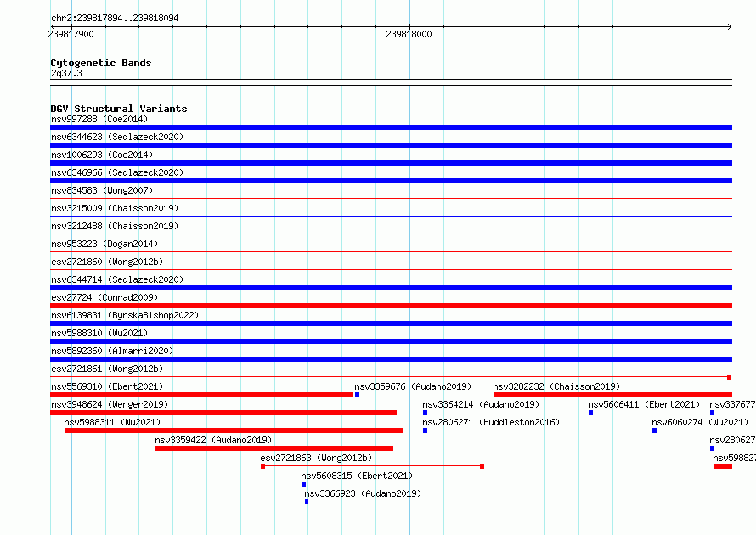Select the esv2721861 (Wong2012b) label

[x=107, y=369]
